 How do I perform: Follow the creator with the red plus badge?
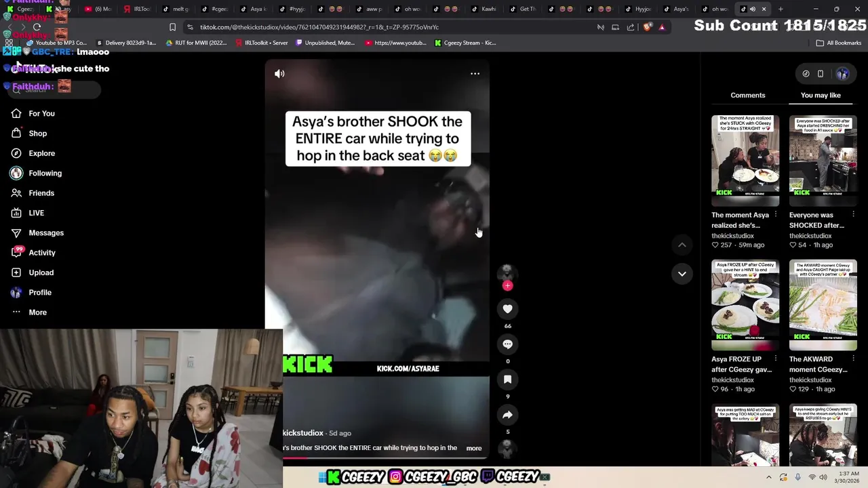click(507, 285)
